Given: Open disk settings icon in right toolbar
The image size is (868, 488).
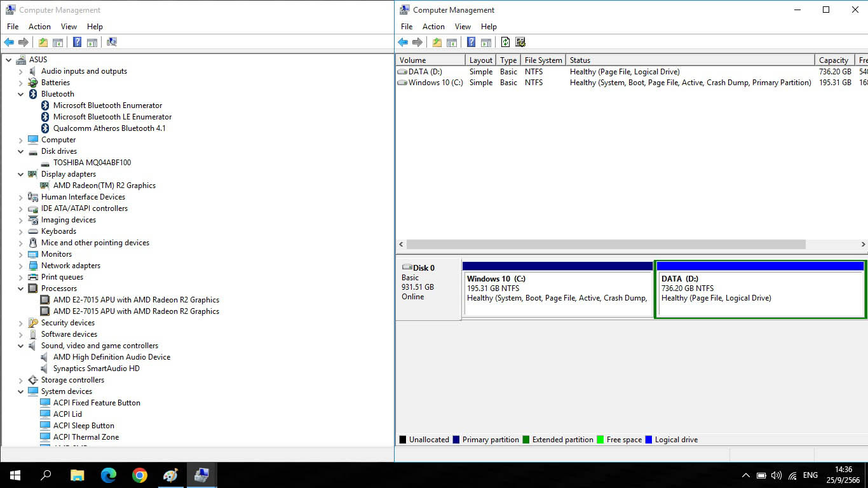Looking at the screenshot, I should [x=520, y=43].
